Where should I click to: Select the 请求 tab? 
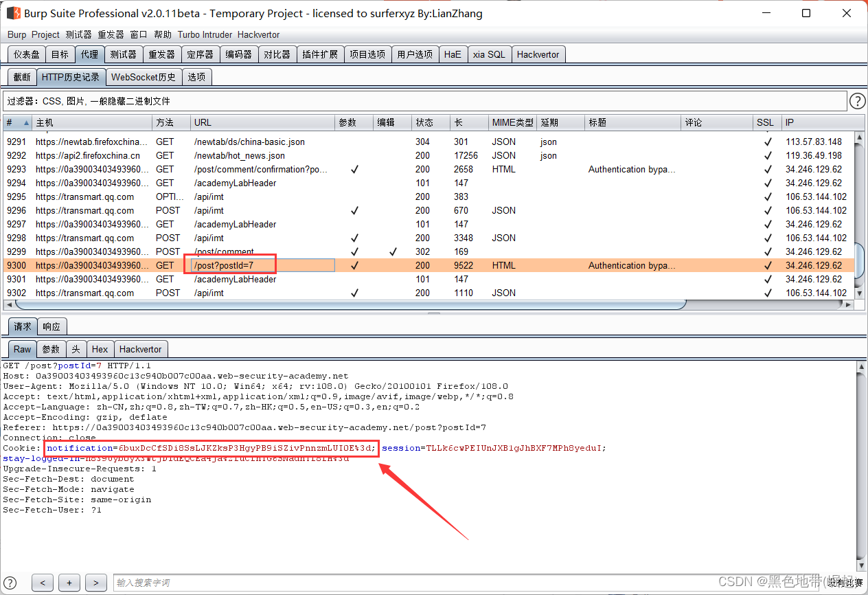(x=23, y=326)
